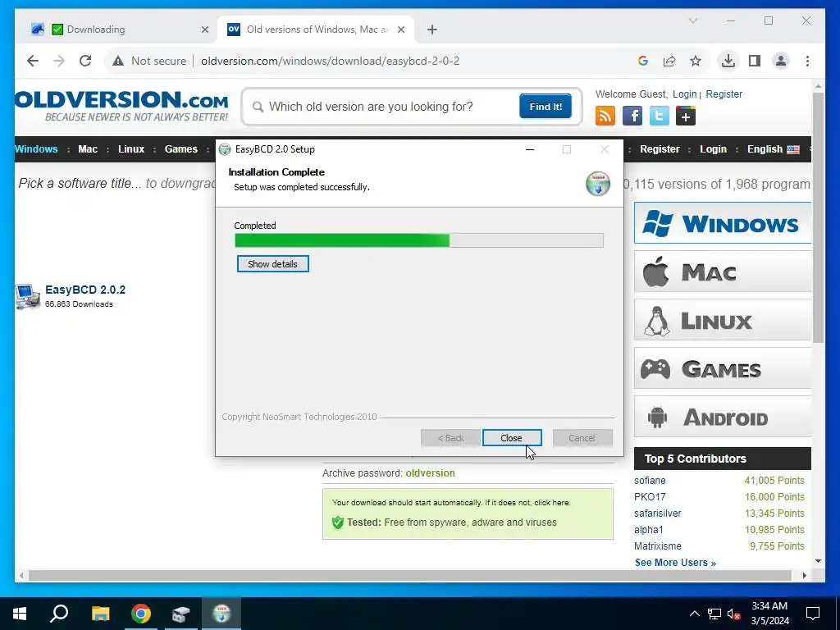The width and height of the screenshot is (840, 630).
Task: Click contributor safarisilver
Action: tap(657, 514)
